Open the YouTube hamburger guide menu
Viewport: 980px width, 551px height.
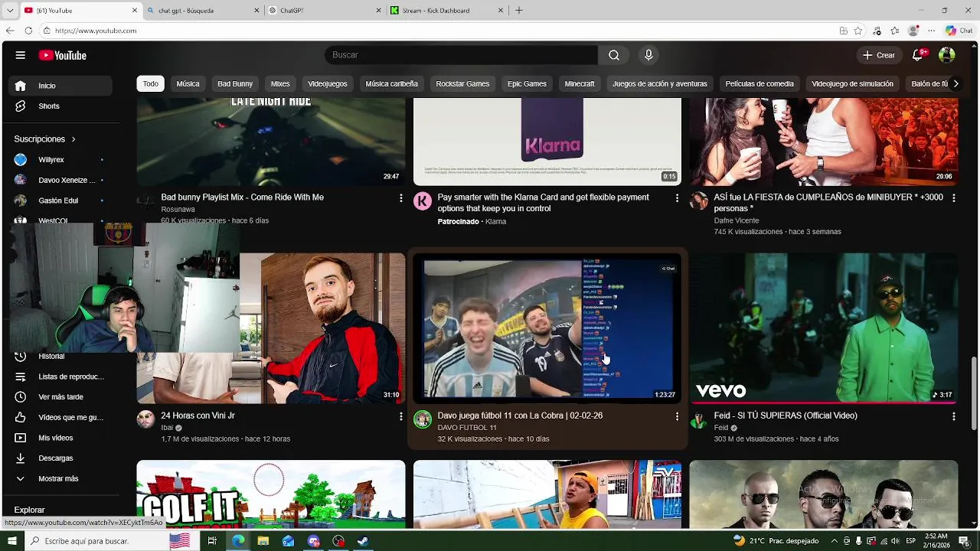point(21,55)
